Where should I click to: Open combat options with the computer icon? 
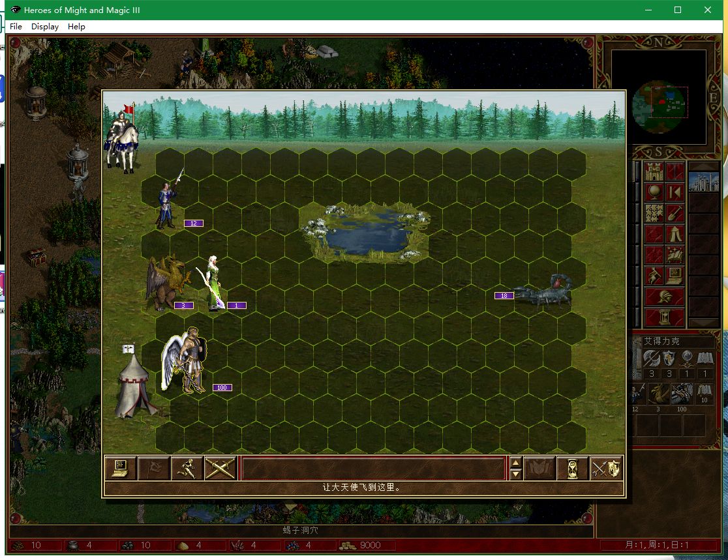coord(121,468)
